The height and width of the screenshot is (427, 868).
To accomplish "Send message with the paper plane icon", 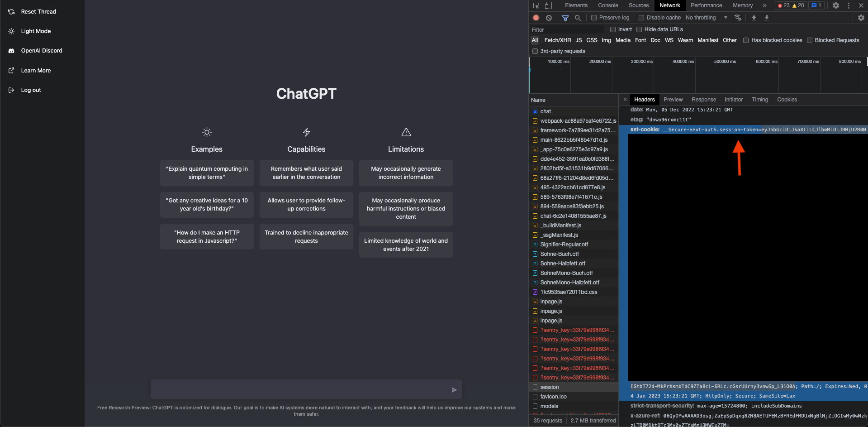I will (454, 390).
